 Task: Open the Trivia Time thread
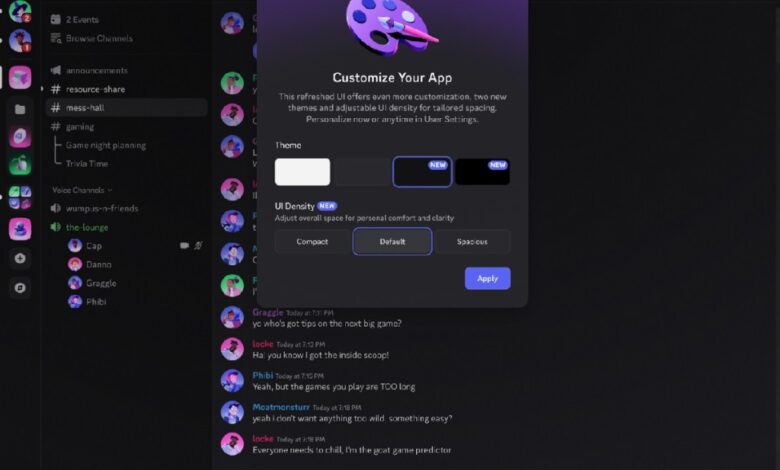click(x=87, y=164)
